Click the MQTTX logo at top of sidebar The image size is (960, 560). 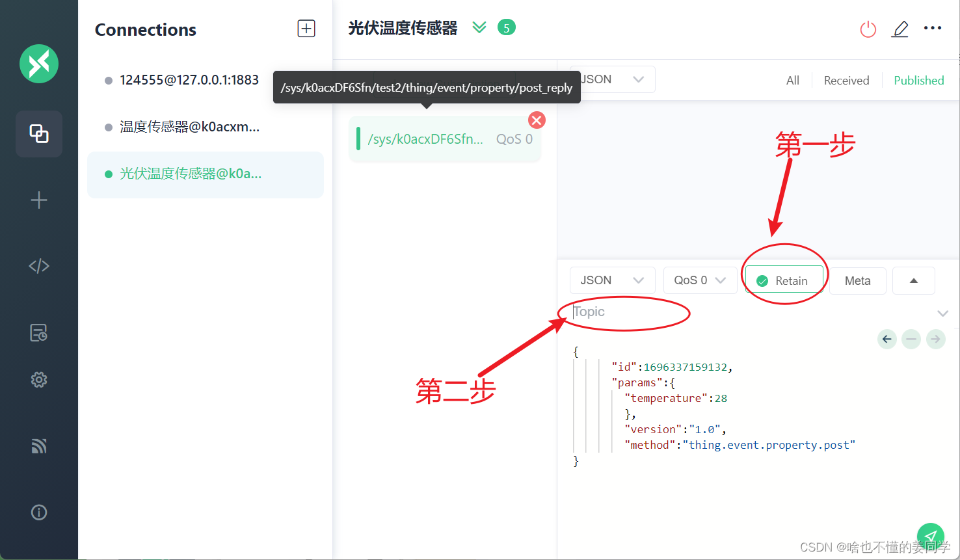[39, 64]
